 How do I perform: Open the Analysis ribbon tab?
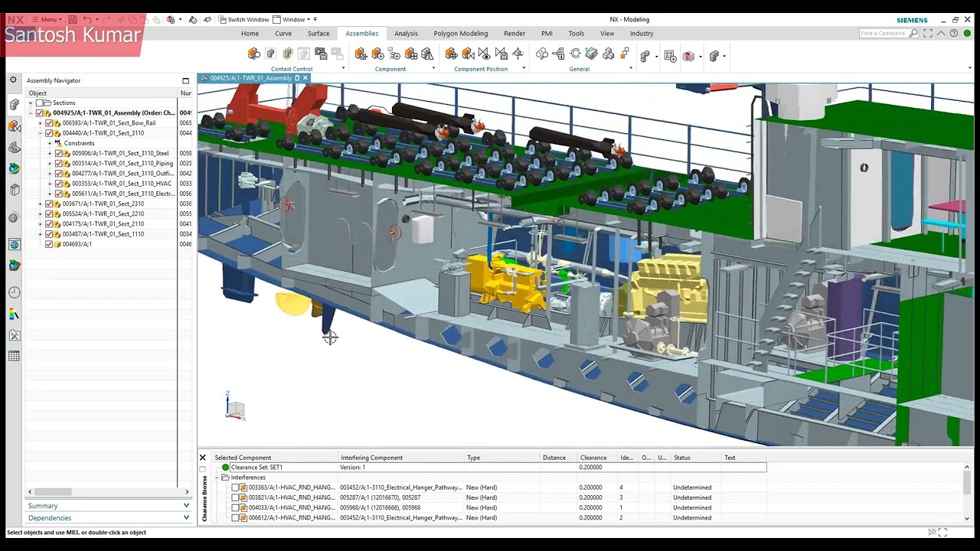(406, 34)
